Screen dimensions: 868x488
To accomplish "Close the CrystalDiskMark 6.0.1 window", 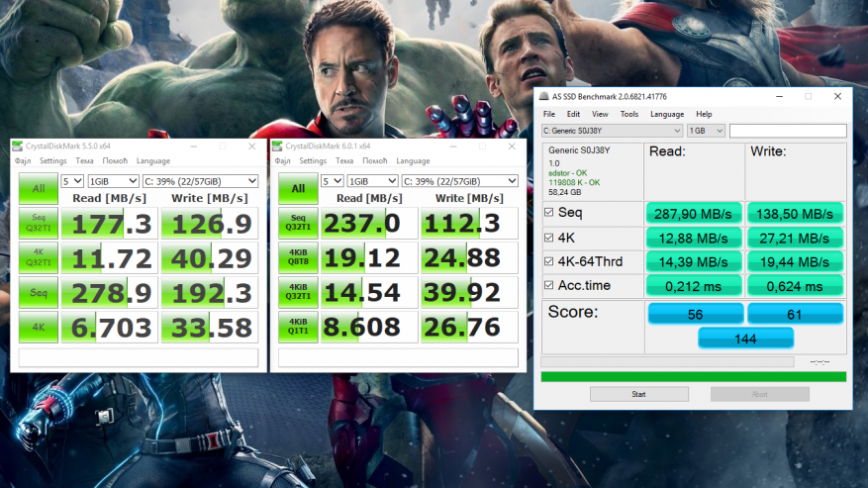I will pyautogui.click(x=512, y=146).
